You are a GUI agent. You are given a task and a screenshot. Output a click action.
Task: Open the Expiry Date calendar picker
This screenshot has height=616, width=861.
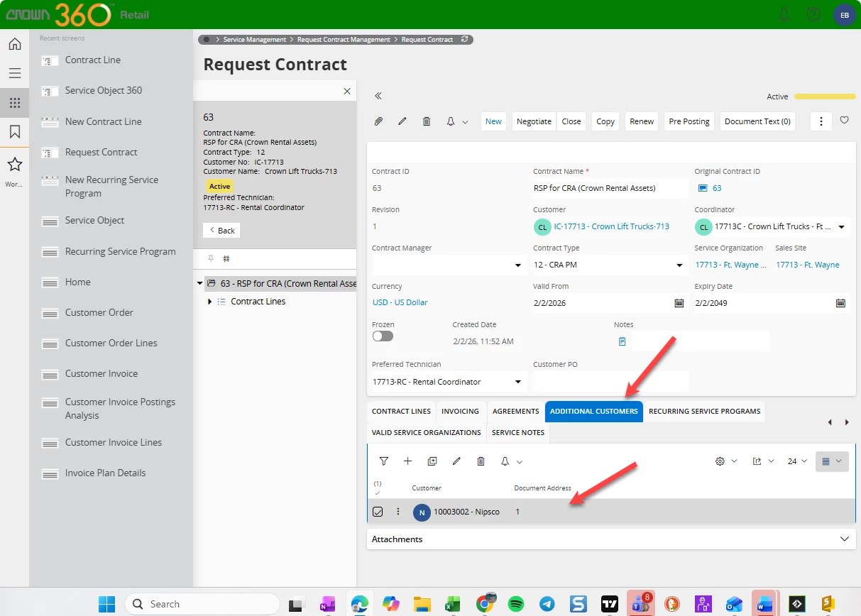840,303
